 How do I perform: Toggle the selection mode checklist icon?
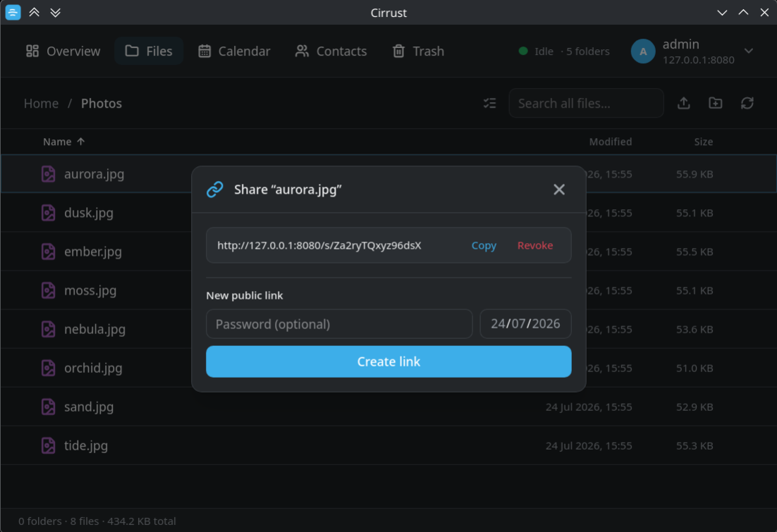click(x=489, y=103)
